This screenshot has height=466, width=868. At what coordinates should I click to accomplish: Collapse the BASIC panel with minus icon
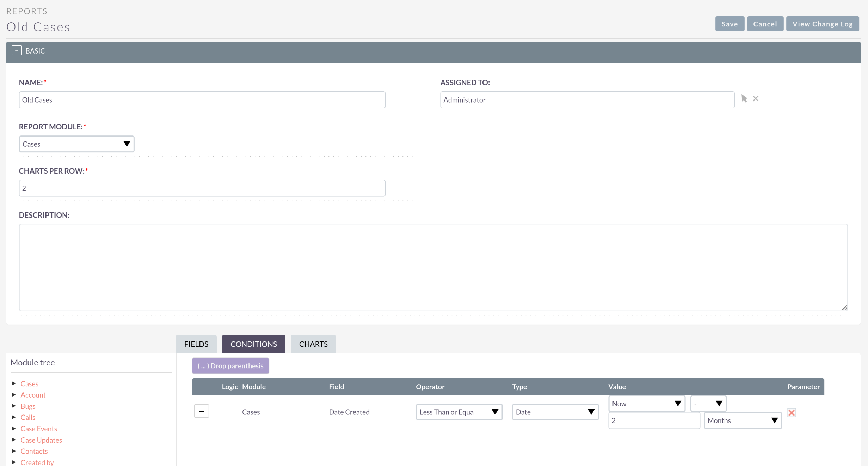point(17,50)
